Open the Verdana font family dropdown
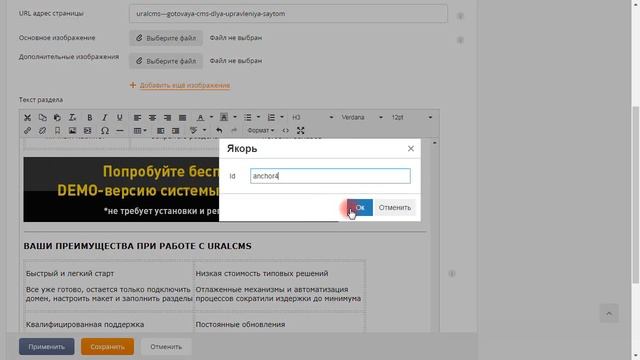Viewport: 640px width, 360px height. 362,118
